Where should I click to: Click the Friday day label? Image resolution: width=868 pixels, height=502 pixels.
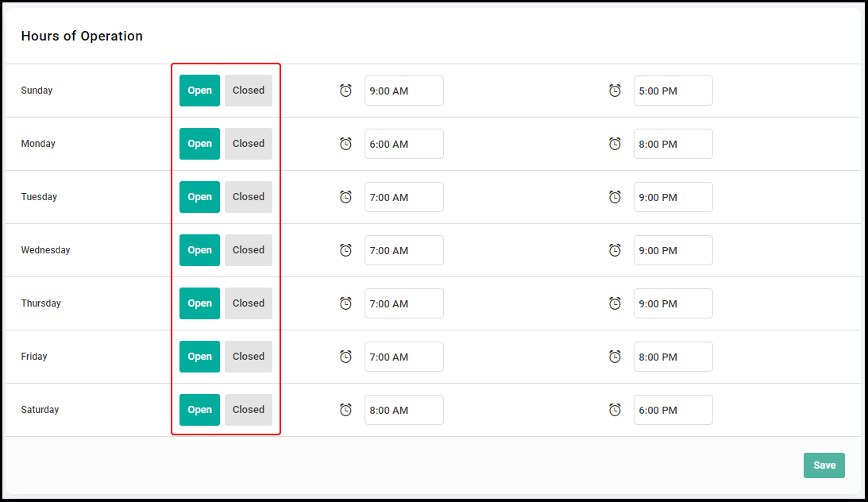(x=34, y=356)
